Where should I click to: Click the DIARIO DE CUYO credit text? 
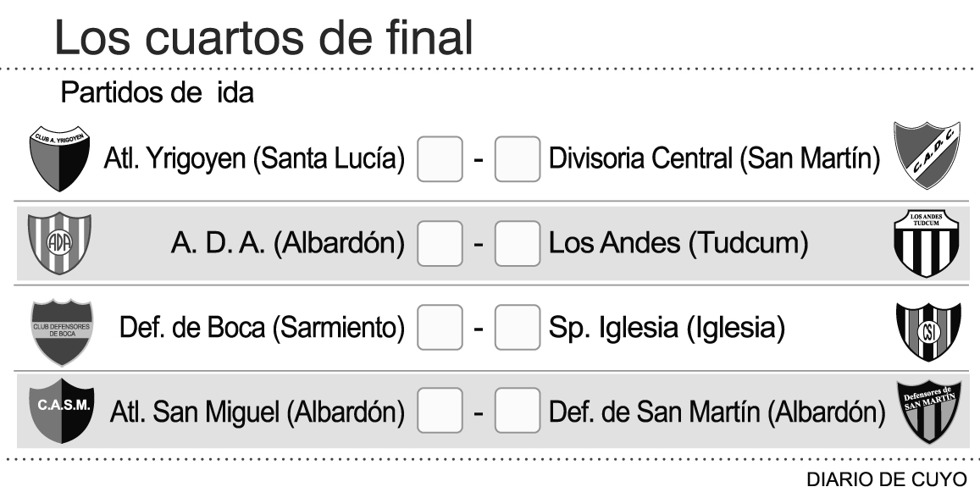click(x=884, y=479)
